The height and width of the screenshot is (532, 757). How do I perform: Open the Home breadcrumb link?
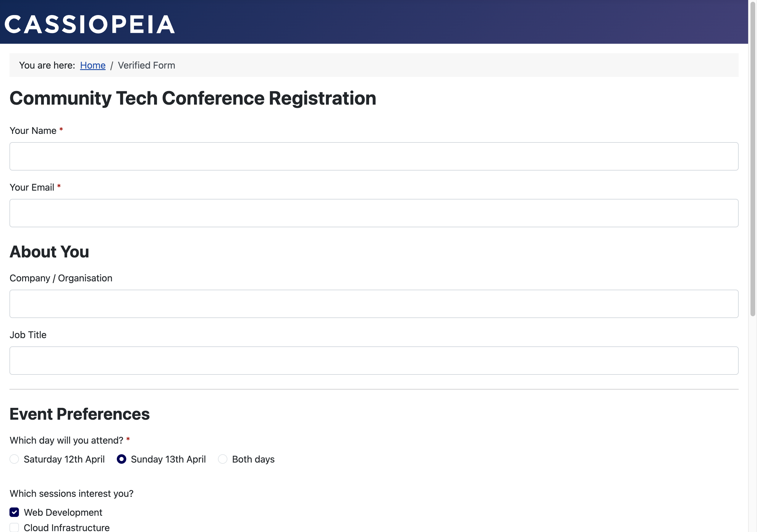pyautogui.click(x=93, y=65)
